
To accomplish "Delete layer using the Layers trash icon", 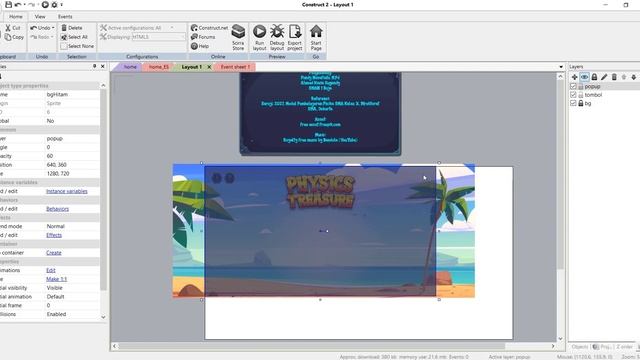I will (614, 77).
